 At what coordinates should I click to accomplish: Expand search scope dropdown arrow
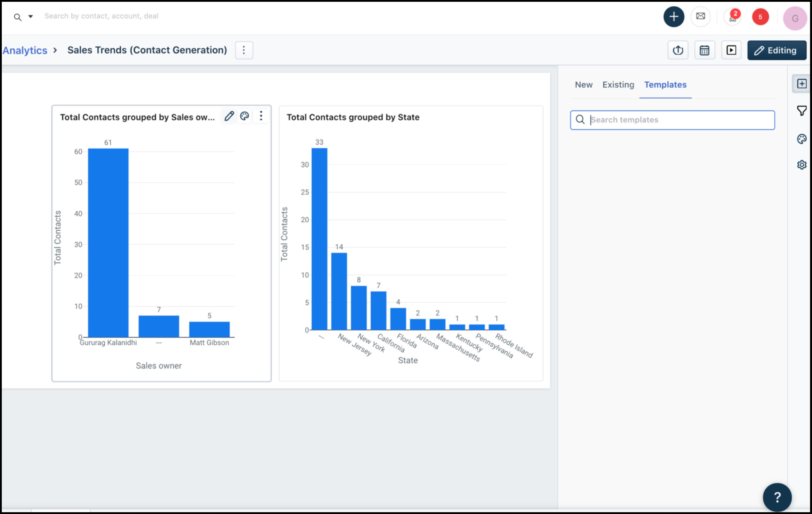pyautogui.click(x=30, y=16)
